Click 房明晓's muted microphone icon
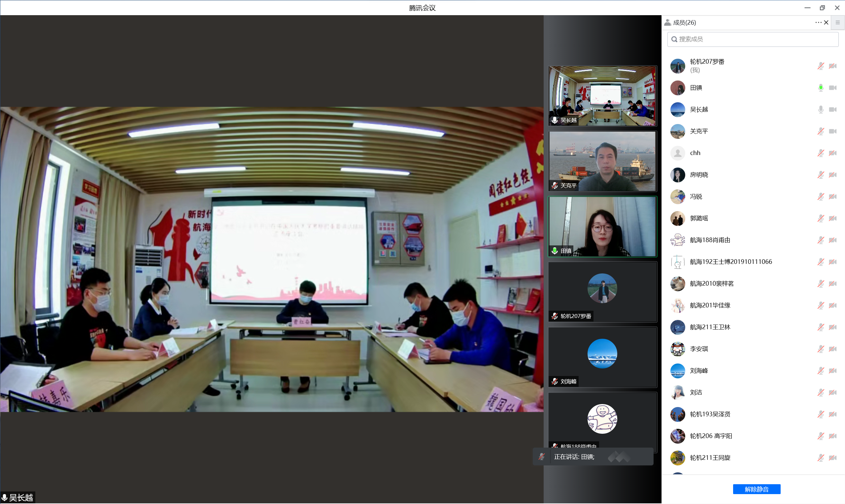The height and width of the screenshot is (504, 845). click(820, 174)
